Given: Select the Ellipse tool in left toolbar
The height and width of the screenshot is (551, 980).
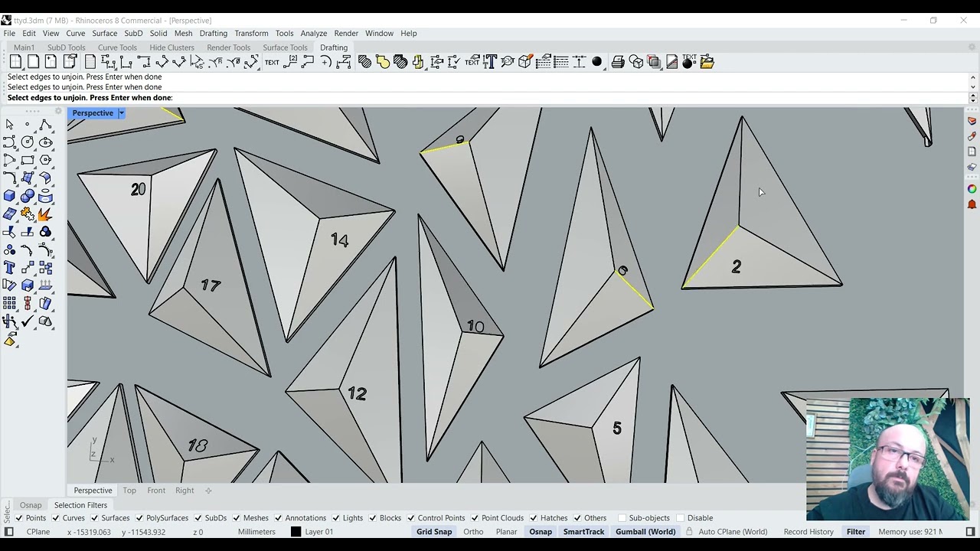Looking at the screenshot, I should pos(45,142).
